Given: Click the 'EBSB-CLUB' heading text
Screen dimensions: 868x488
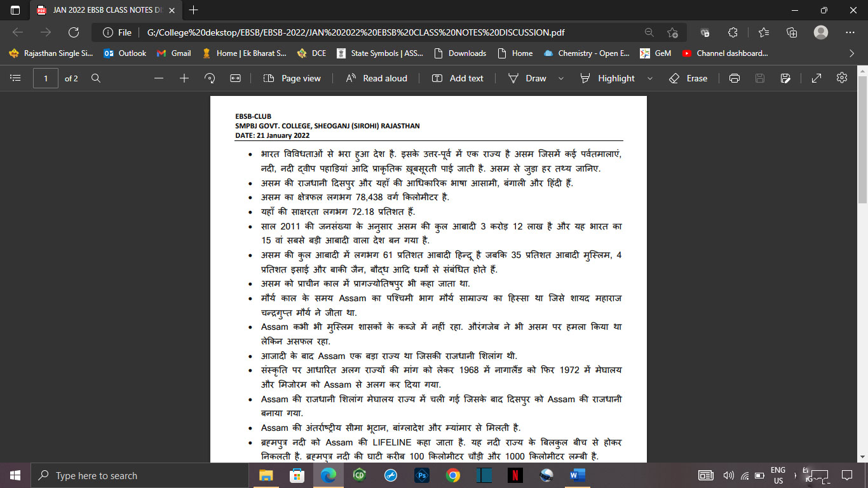Looking at the screenshot, I should pos(253,116).
